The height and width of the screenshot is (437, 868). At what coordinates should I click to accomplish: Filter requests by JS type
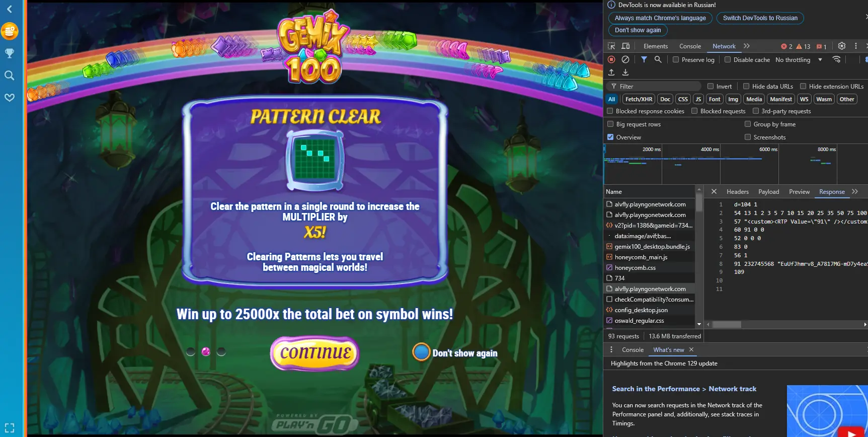click(698, 99)
